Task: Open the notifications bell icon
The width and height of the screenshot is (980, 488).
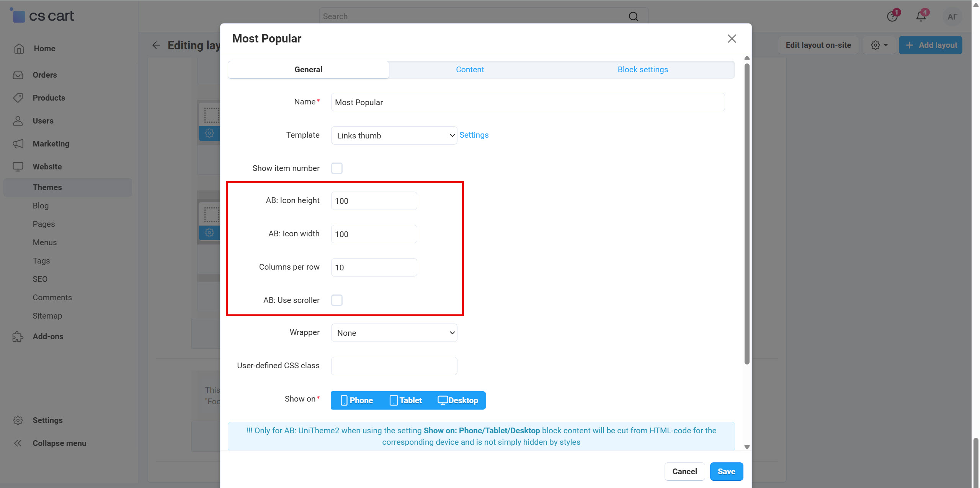Action: point(922,16)
